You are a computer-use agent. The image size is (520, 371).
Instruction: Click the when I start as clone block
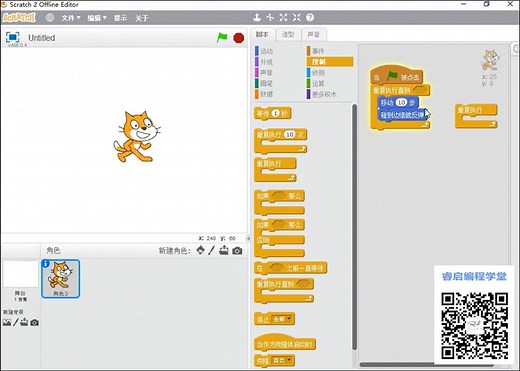tap(285, 343)
